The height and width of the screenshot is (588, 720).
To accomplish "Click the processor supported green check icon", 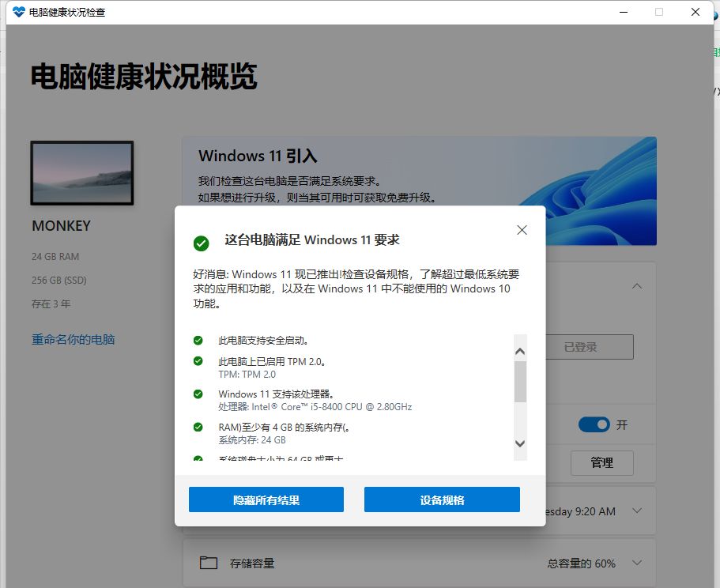I will (198, 394).
